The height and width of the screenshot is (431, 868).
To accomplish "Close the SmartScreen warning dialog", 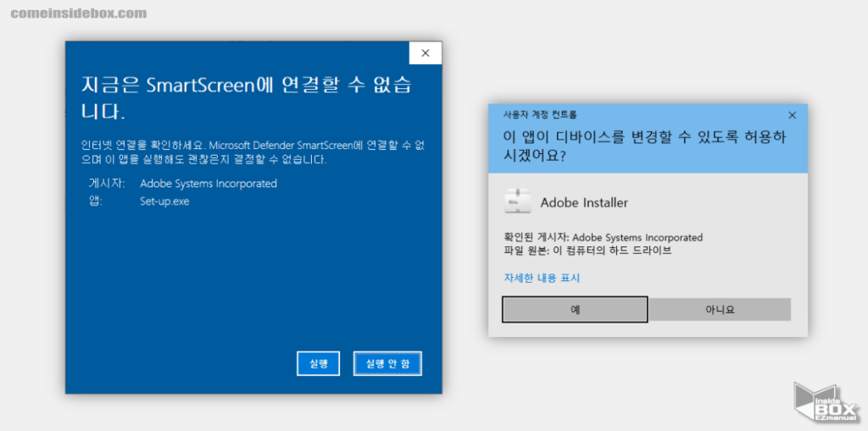I will pyautogui.click(x=425, y=53).
